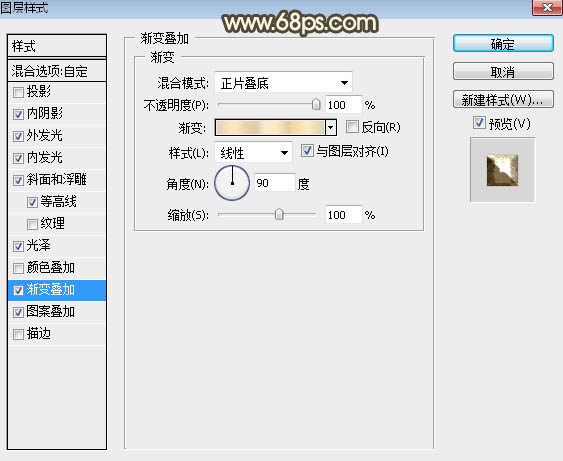Close the 图层样式 dialog window
Image resolution: width=563 pixels, height=461 pixels.
click(x=547, y=7)
